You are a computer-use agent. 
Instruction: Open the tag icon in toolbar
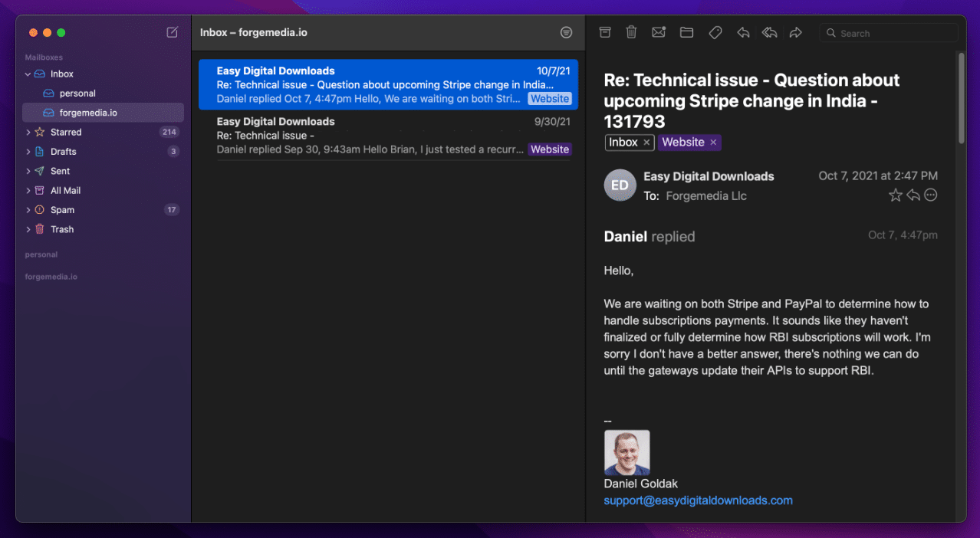715,32
